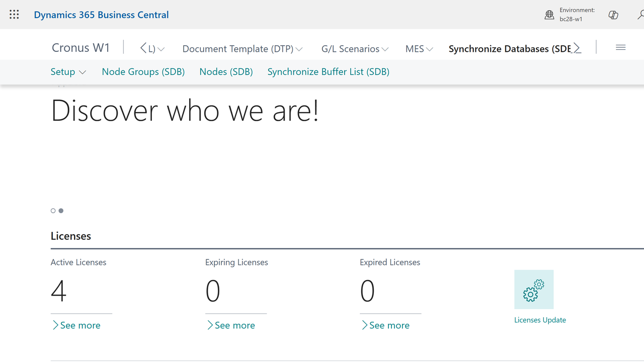Click the Environment: bc28-w1 text
Viewport: 644px width, 362px height.
pos(577,15)
